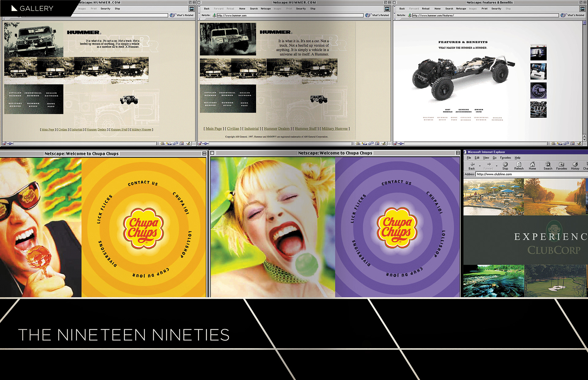Viewport: 588px width, 380px height.
Task: Open Back history dropdown arrow in Internet Explorer
Action: (480, 166)
